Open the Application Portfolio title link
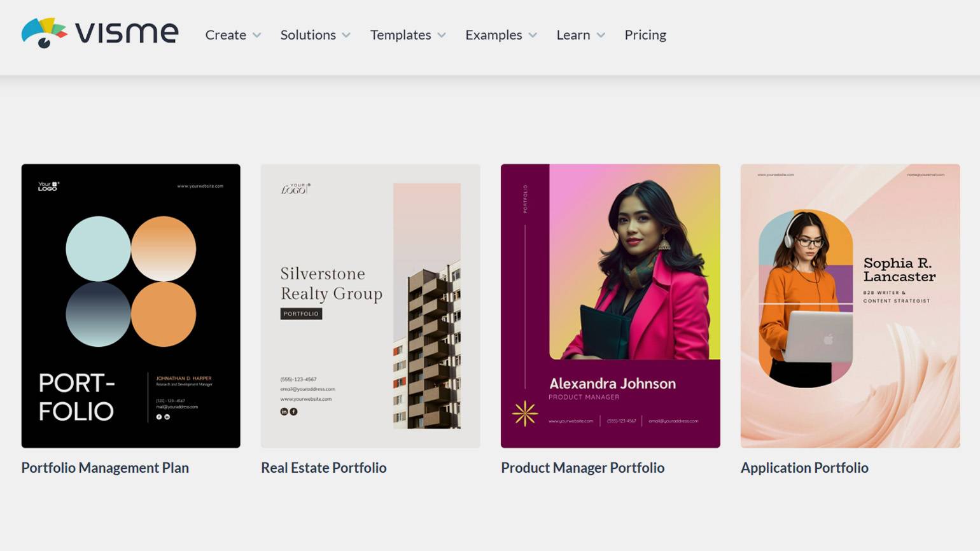 pyautogui.click(x=804, y=468)
